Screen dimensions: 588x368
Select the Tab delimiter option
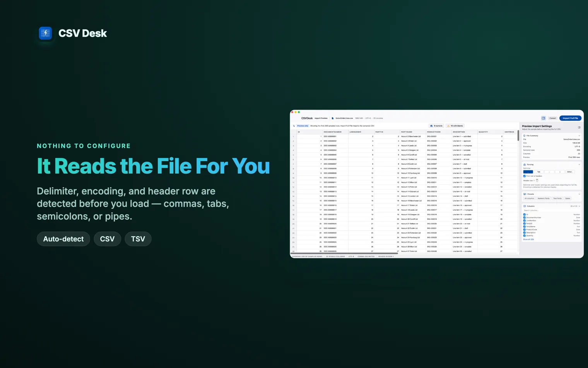tap(538, 172)
